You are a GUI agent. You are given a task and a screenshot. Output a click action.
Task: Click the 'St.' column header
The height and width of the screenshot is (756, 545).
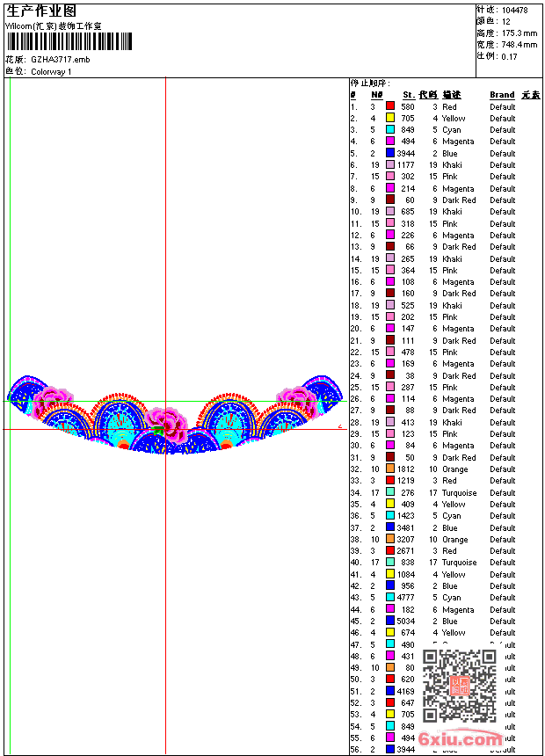click(x=409, y=95)
